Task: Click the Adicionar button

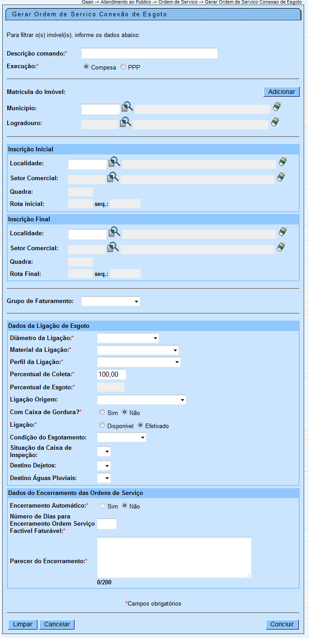Action: click(282, 92)
